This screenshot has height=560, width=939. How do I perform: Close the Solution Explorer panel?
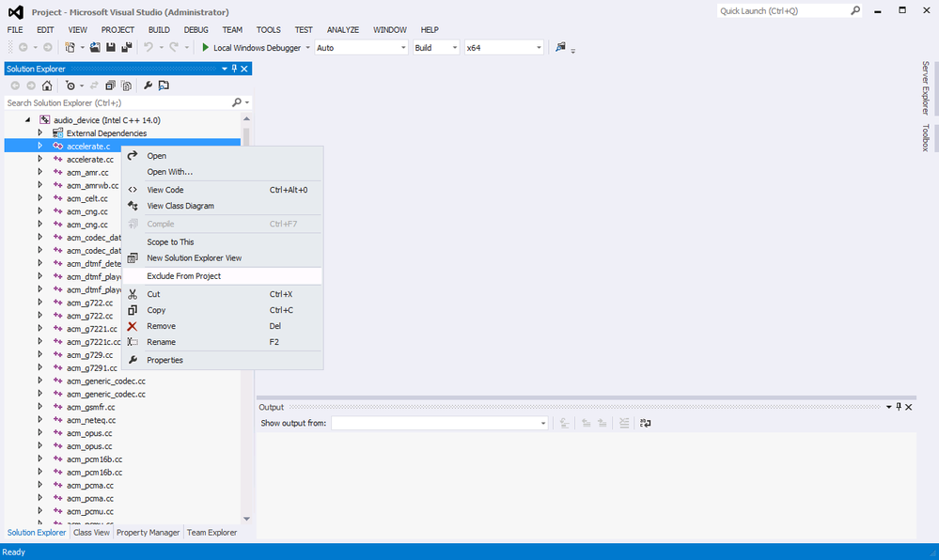[x=244, y=69]
